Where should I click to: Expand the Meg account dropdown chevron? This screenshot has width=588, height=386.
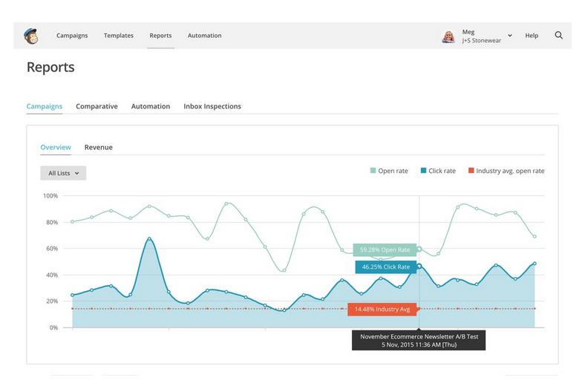click(x=510, y=36)
